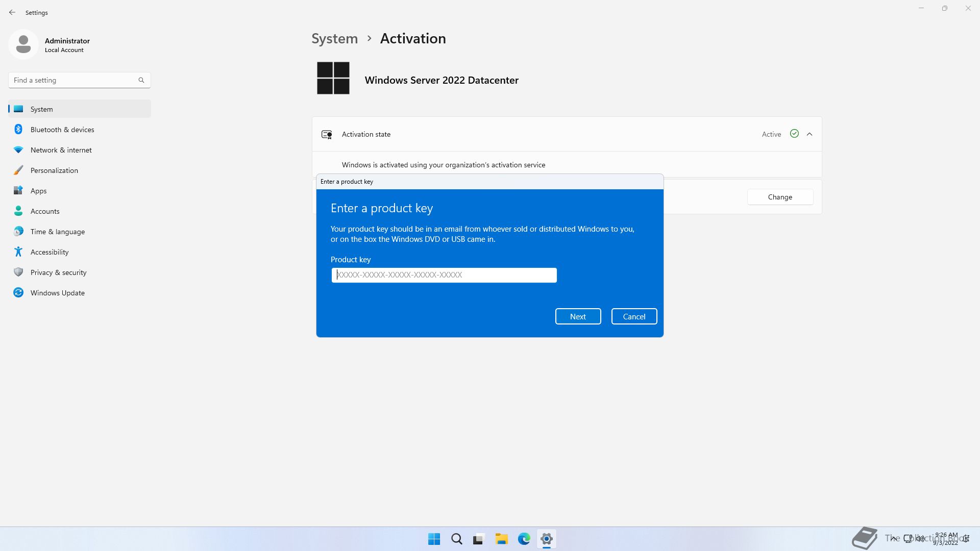Click Next in product key dialog
This screenshot has width=980, height=551.
[578, 316]
